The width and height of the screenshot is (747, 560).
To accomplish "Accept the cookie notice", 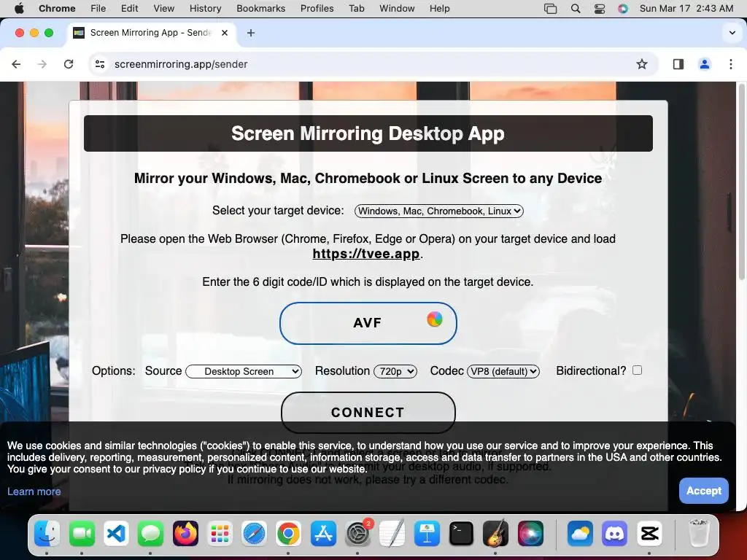I will pyautogui.click(x=704, y=491).
